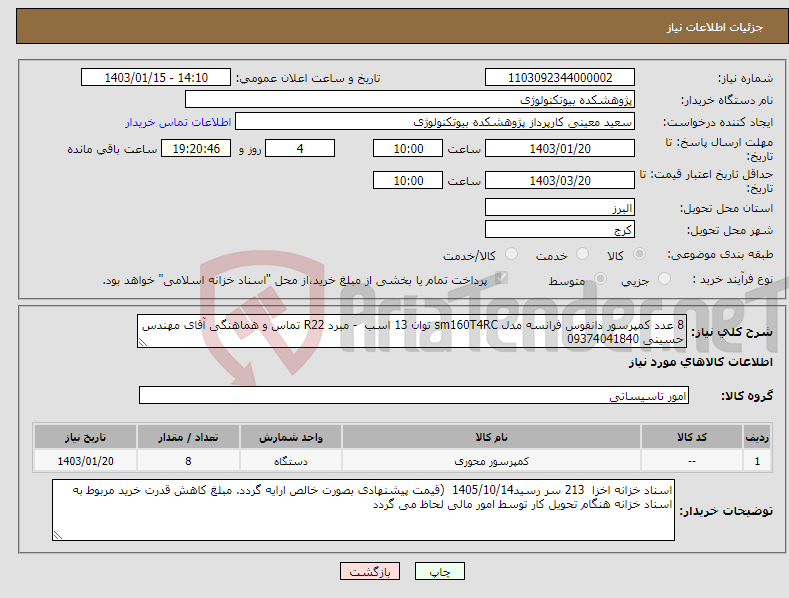The image size is (789, 598).
Task: Click the table date cell 1403/01/20
Action: tap(85, 461)
